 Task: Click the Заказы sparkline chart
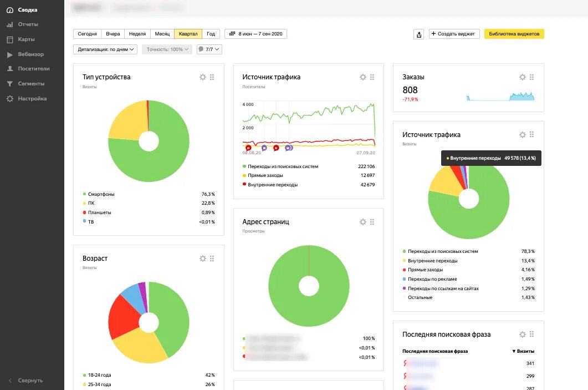click(x=500, y=97)
